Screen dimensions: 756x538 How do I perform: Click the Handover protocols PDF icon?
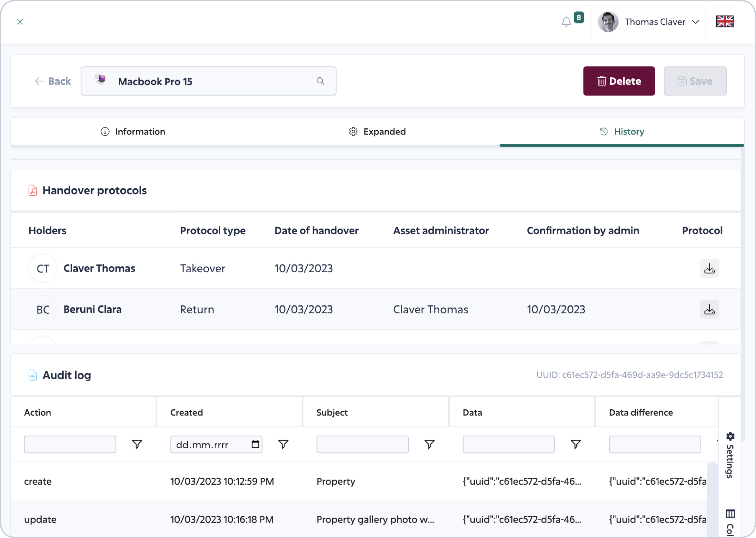(33, 190)
